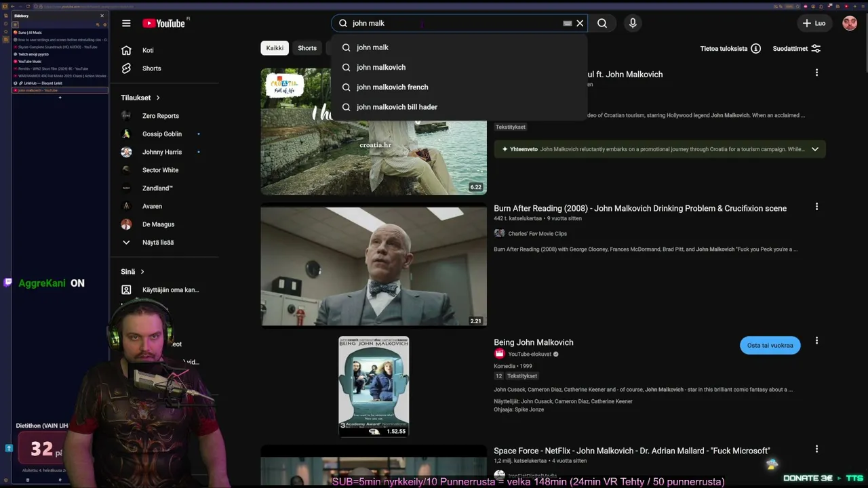Choose the 'john malk' suggestion
Viewport: 868px width, 488px height.
click(x=459, y=47)
